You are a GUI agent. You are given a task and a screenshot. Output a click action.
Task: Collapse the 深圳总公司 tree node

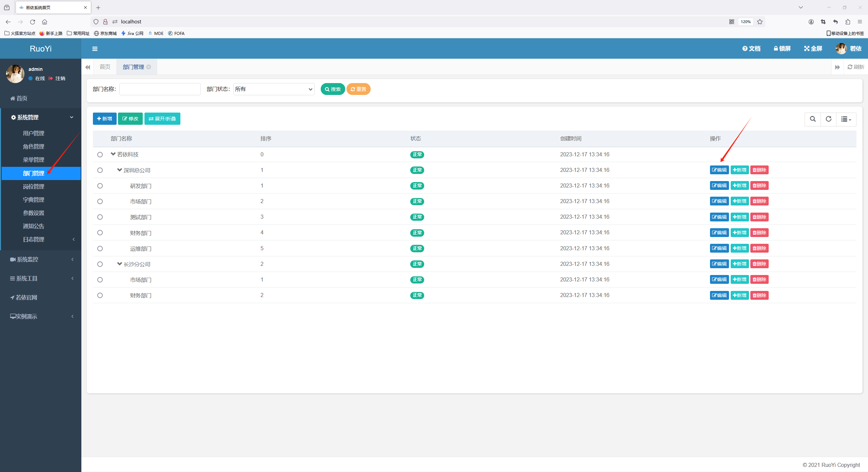tap(119, 170)
